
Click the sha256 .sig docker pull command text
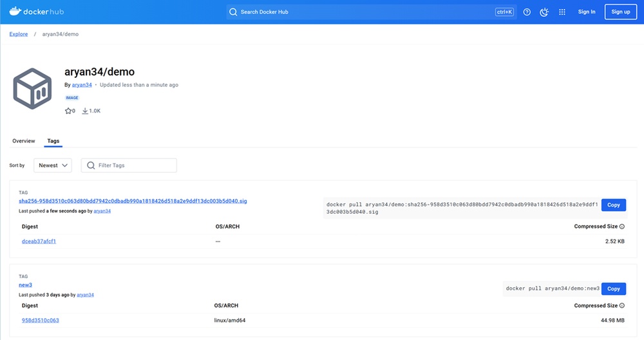pyautogui.click(x=462, y=208)
